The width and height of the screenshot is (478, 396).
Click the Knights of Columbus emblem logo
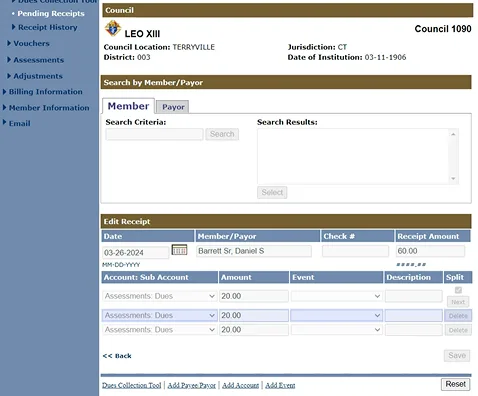(x=113, y=28)
